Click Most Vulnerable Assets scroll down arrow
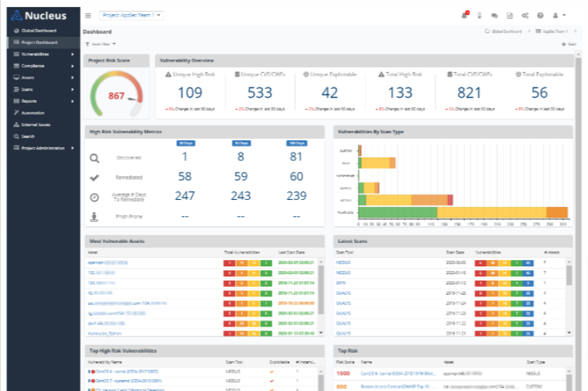Screen dimensions: 588x391 321,333
